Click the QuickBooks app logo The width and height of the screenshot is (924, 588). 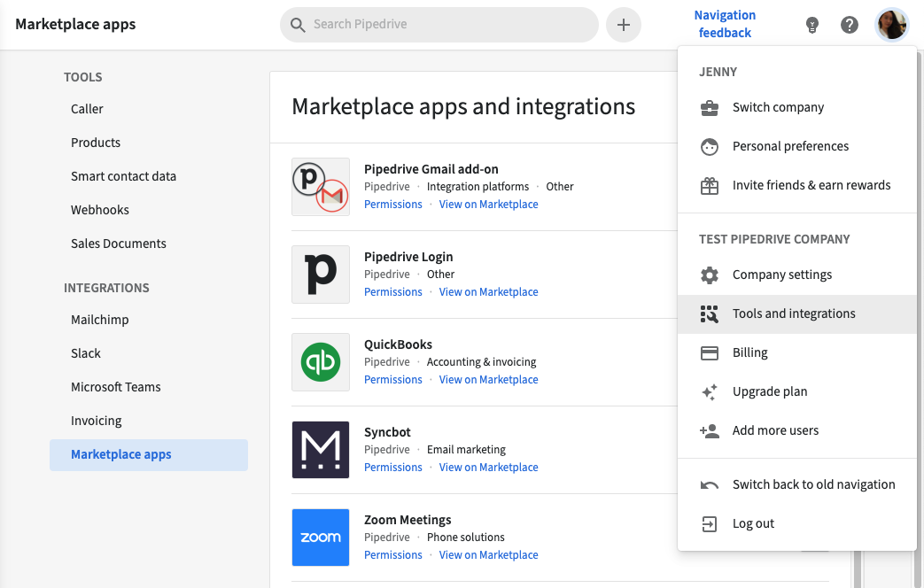[321, 362]
